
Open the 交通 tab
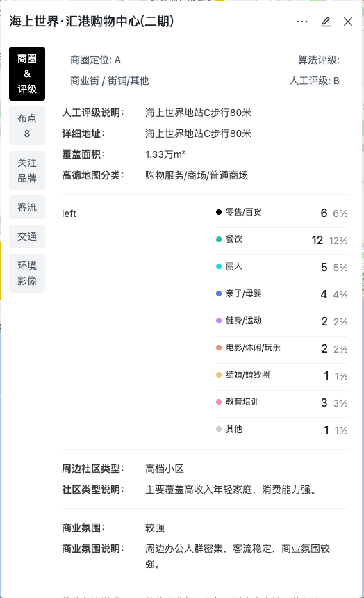[x=27, y=236]
